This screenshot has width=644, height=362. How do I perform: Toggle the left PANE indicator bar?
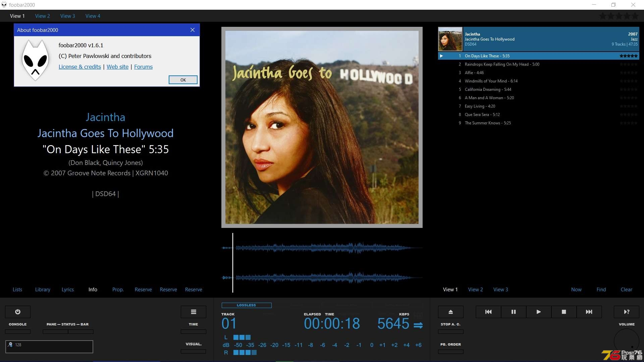coord(55,331)
